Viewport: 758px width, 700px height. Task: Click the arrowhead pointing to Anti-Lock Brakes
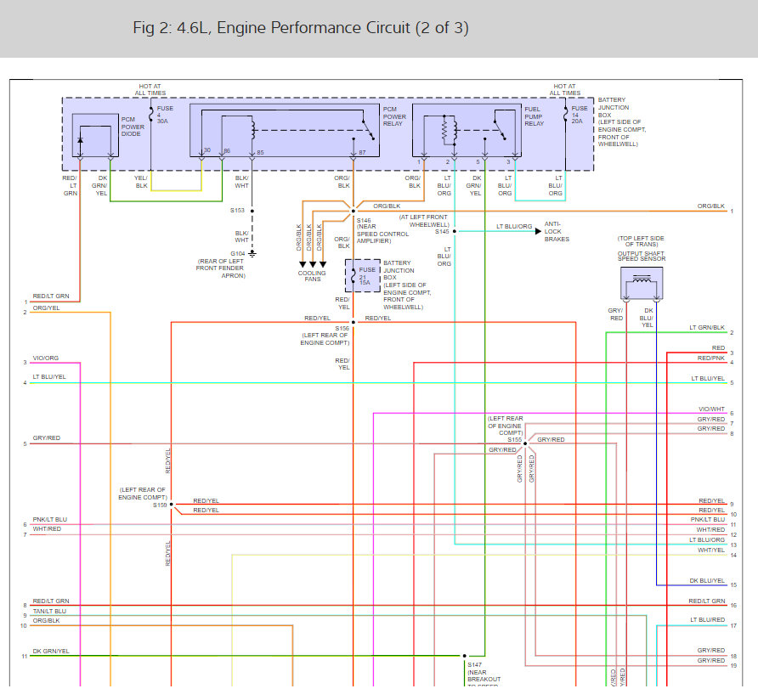[x=538, y=231]
